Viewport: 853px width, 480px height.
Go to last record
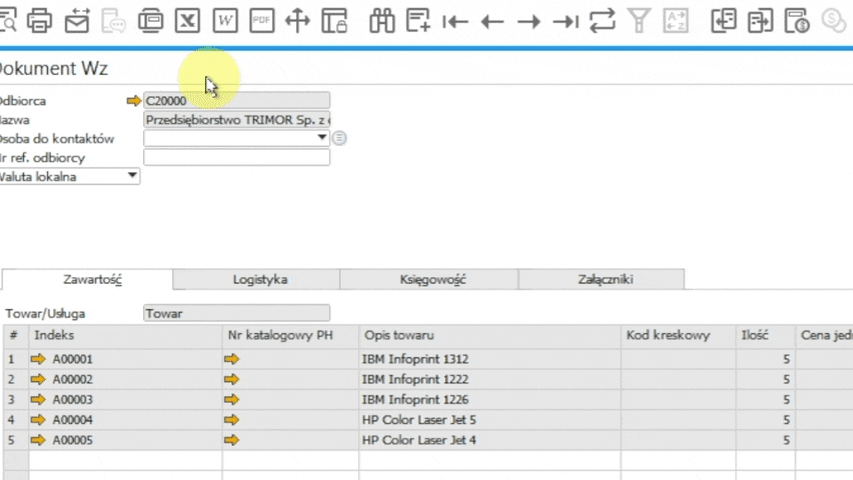tap(566, 22)
